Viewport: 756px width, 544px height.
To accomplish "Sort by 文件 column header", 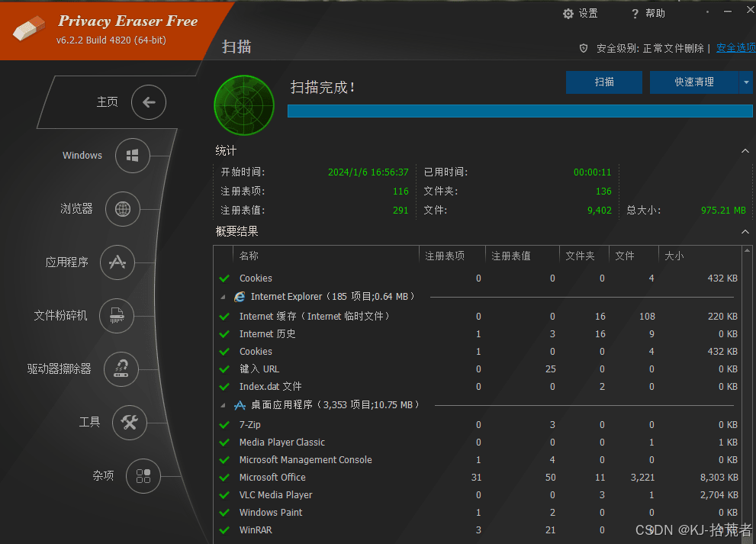I will (x=634, y=256).
